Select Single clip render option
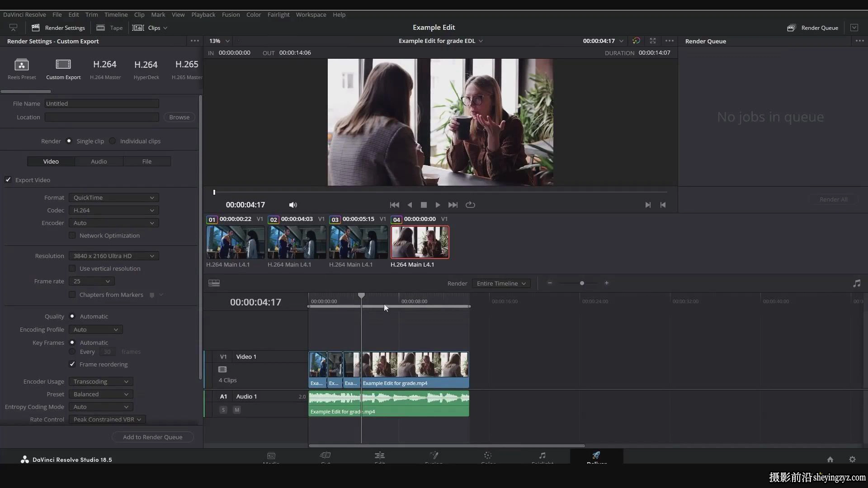Viewport: 868px width, 488px height. pyautogui.click(x=69, y=141)
